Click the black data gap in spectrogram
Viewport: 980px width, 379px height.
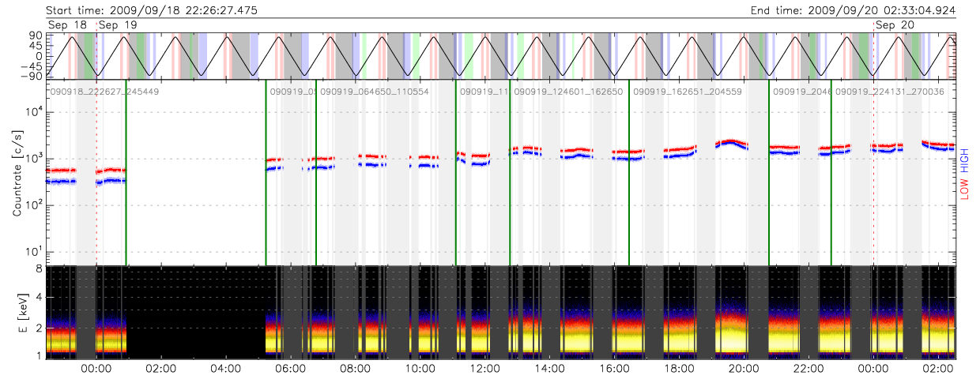tap(195, 312)
